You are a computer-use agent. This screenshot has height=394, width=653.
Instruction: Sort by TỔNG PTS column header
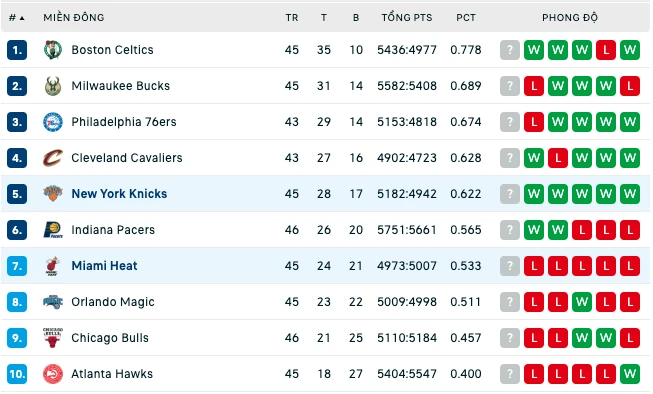tap(407, 17)
